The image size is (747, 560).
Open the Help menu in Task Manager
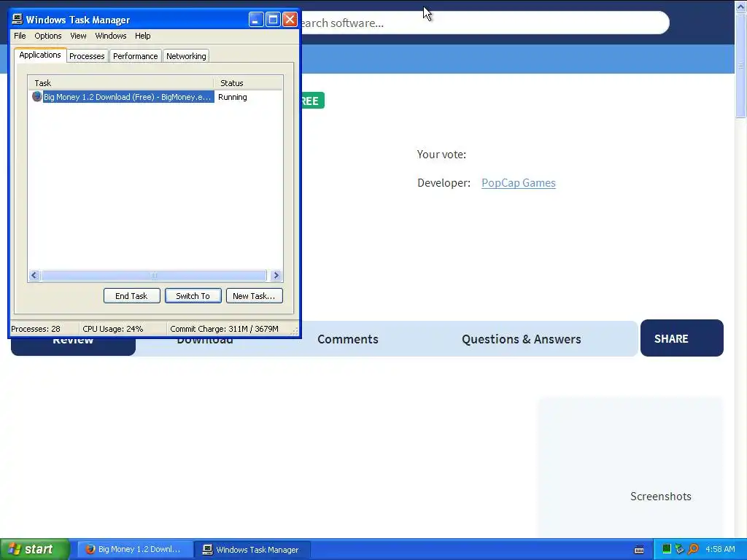coord(142,36)
